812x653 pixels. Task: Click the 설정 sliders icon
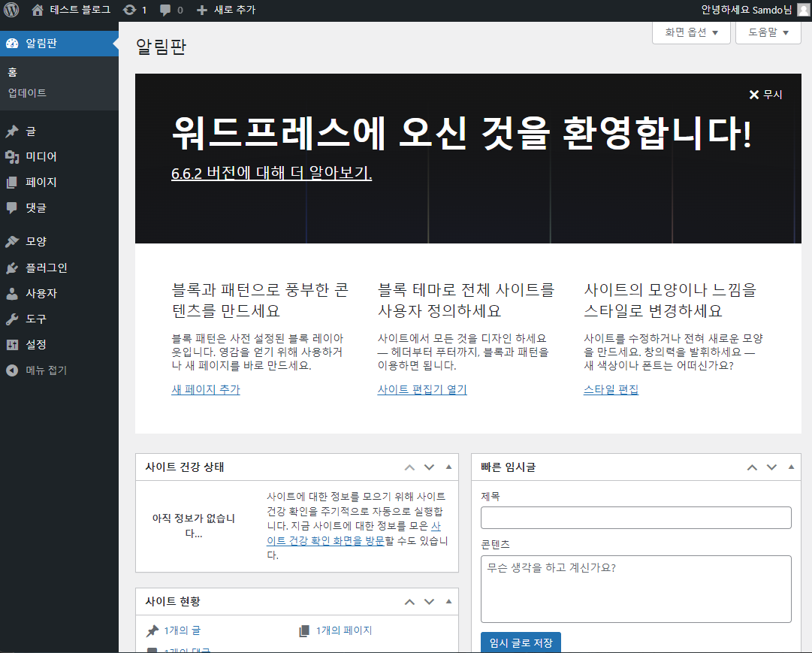pos(12,345)
